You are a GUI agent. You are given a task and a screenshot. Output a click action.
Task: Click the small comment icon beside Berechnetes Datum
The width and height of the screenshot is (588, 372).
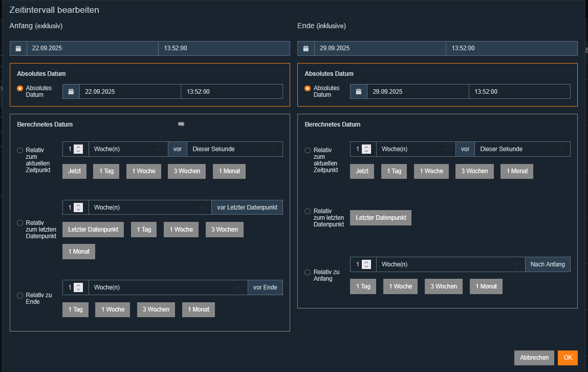[181, 124]
